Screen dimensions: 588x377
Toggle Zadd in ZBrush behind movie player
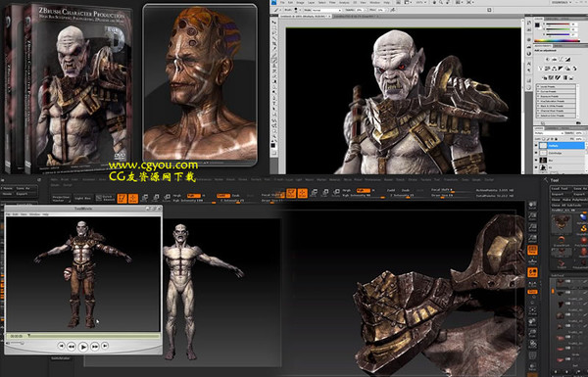(x=223, y=196)
